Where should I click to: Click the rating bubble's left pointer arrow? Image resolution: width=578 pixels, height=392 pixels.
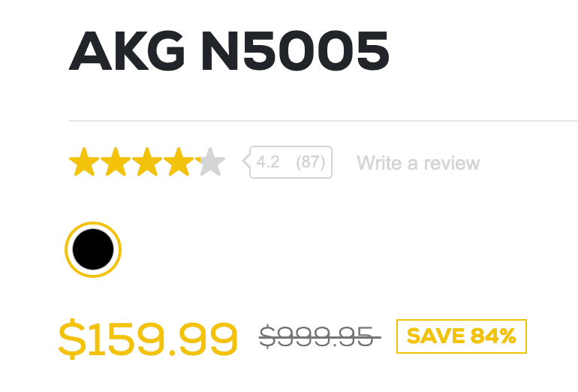coord(246,161)
